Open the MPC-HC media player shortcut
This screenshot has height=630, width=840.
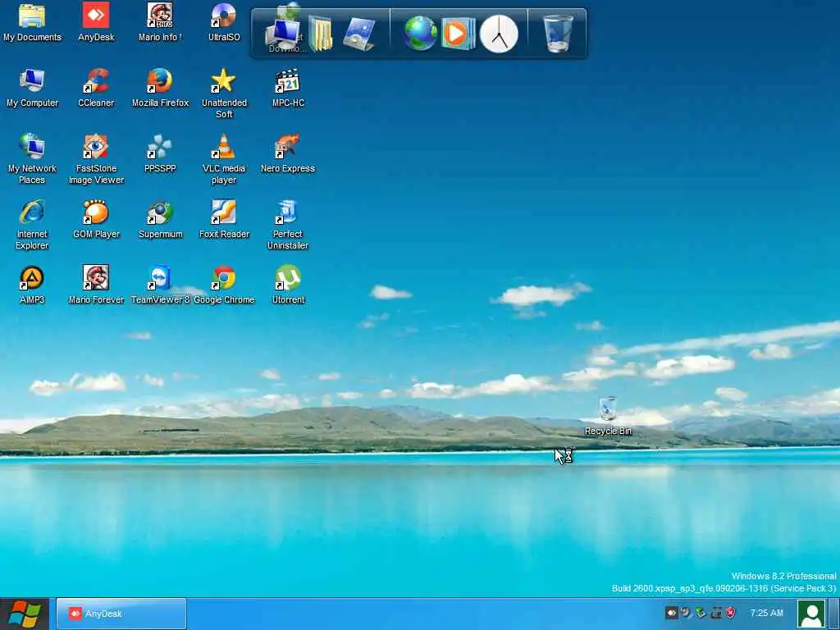click(288, 89)
